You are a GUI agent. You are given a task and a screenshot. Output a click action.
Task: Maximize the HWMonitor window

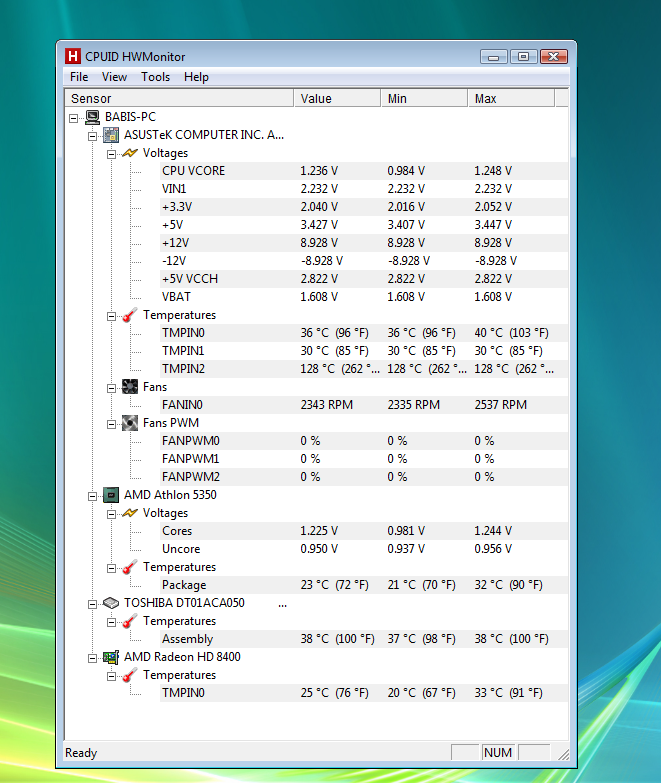point(523,56)
